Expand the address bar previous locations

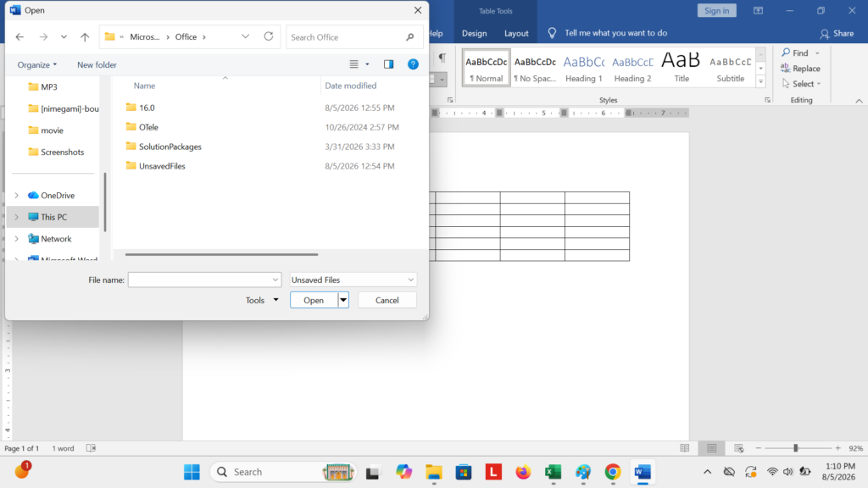tap(245, 36)
